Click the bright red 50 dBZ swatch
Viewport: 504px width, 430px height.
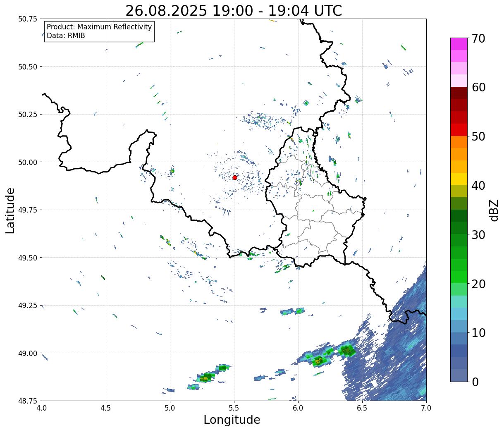[459, 130]
